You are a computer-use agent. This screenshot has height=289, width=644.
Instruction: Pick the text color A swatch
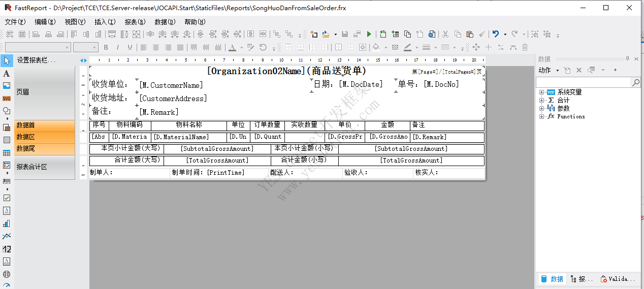coord(232,47)
